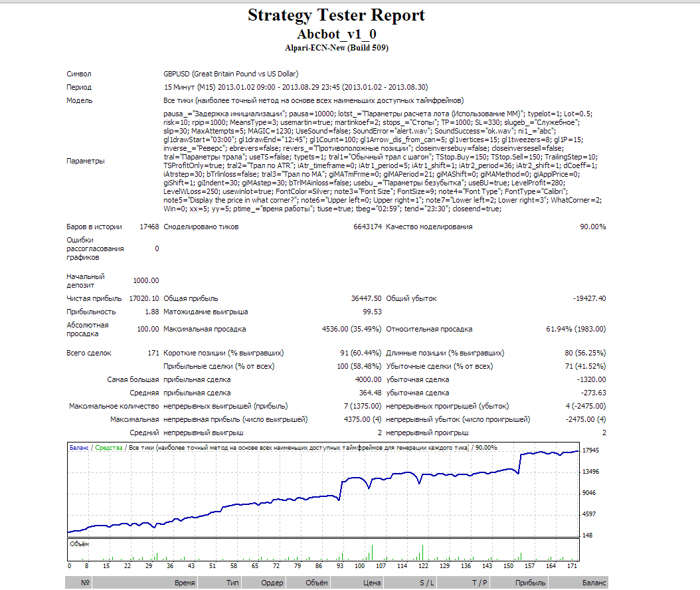Click largest loss trade value -1320.00

591,379
